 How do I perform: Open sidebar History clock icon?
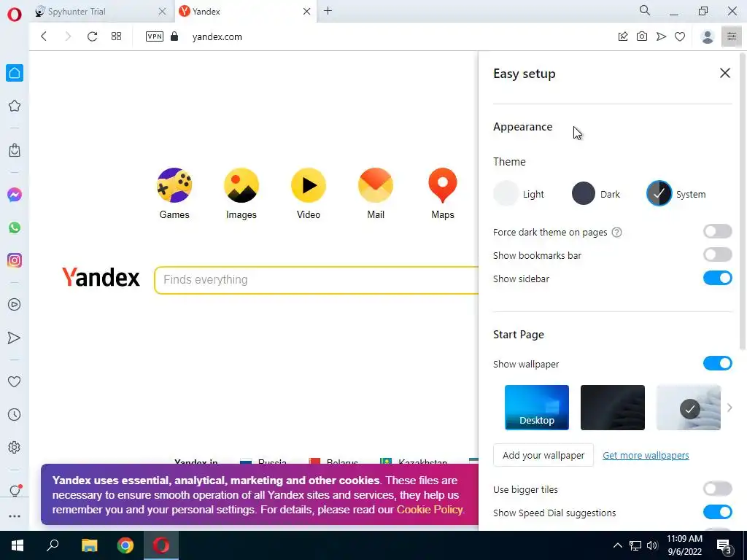(x=15, y=415)
